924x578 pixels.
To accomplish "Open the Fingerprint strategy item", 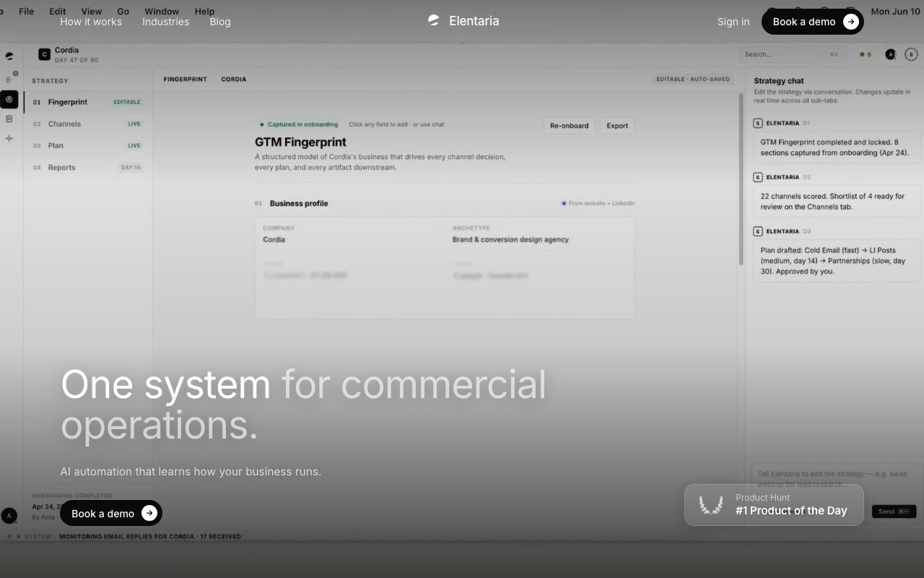I will pos(88,102).
